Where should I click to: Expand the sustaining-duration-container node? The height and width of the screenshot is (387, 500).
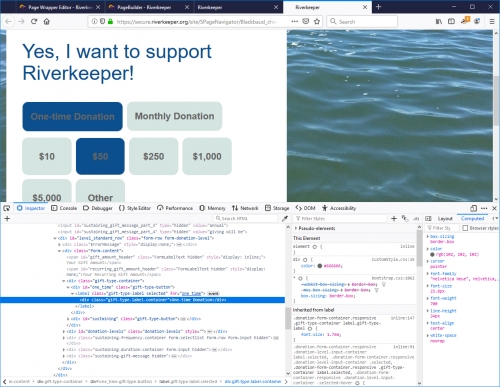click(64, 350)
